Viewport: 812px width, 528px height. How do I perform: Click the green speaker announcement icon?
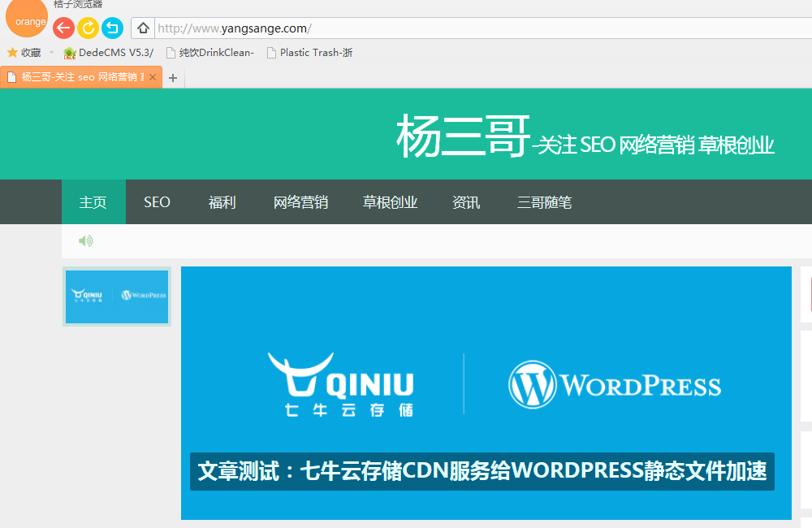pos(85,240)
